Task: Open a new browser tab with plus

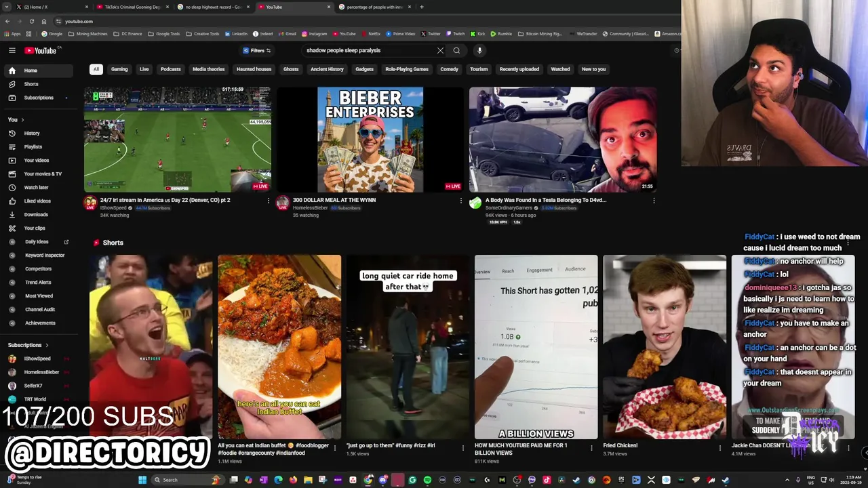Action: click(x=422, y=7)
